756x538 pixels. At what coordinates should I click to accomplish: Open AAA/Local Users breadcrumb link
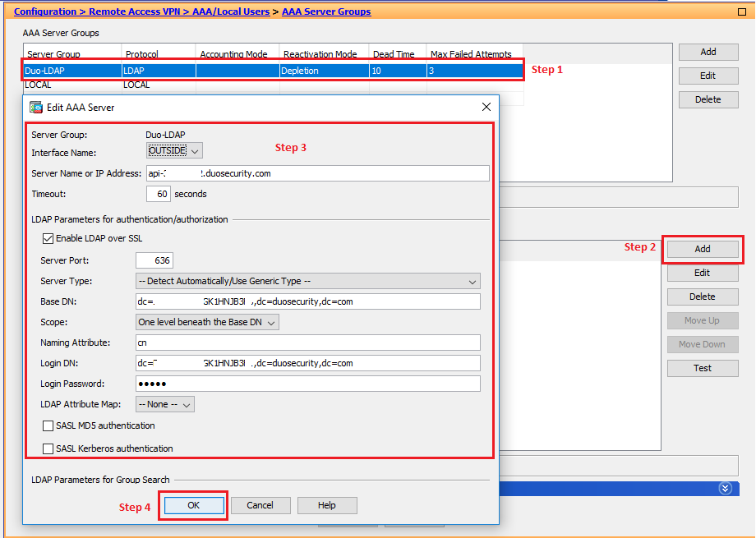coord(231,11)
